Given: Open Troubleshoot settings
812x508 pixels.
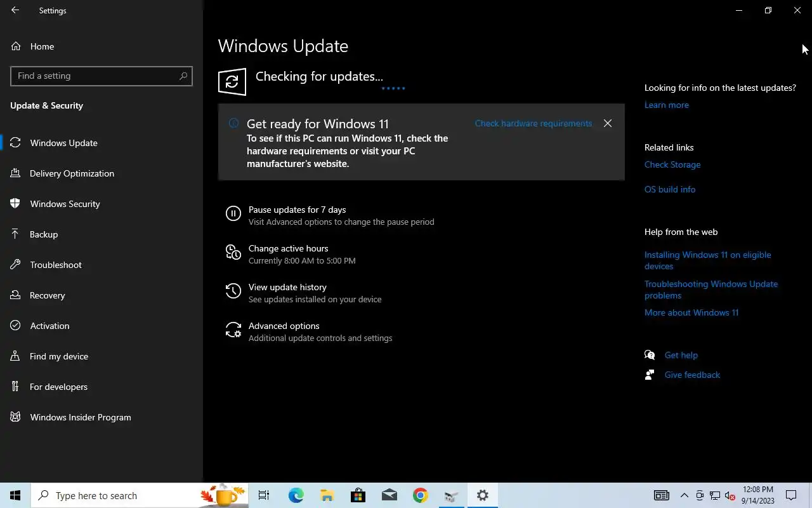Looking at the screenshot, I should coord(101,265).
